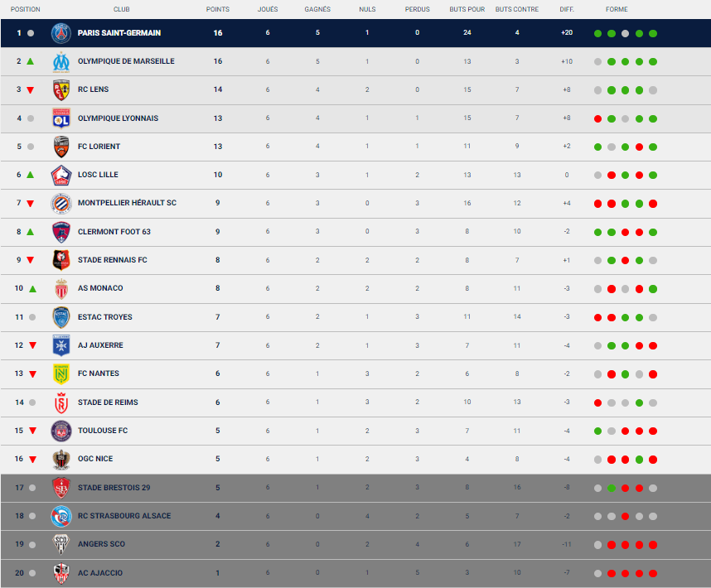
Task: Click the Forme column header
Action: pos(617,10)
